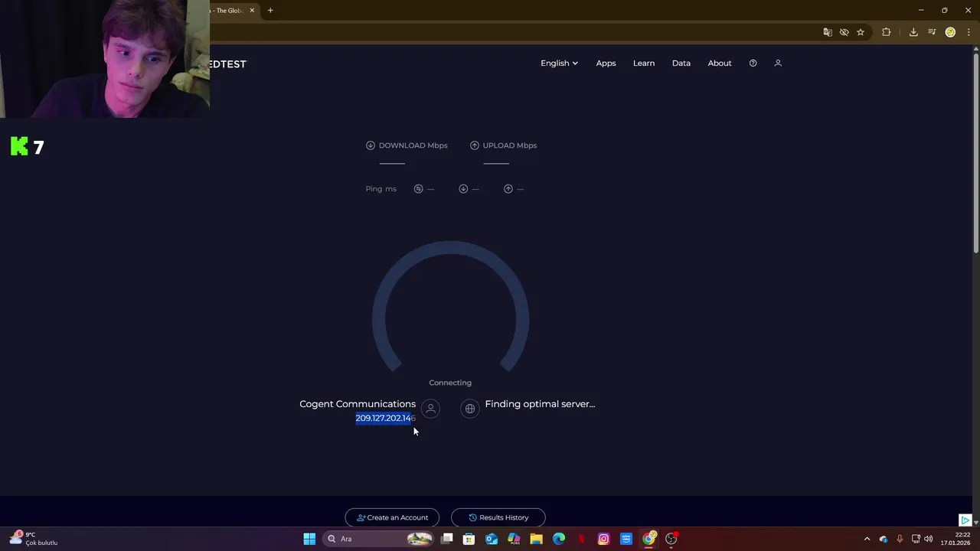Viewport: 980px width, 551px height.
Task: Click the download ping latency icon
Action: [x=463, y=189]
